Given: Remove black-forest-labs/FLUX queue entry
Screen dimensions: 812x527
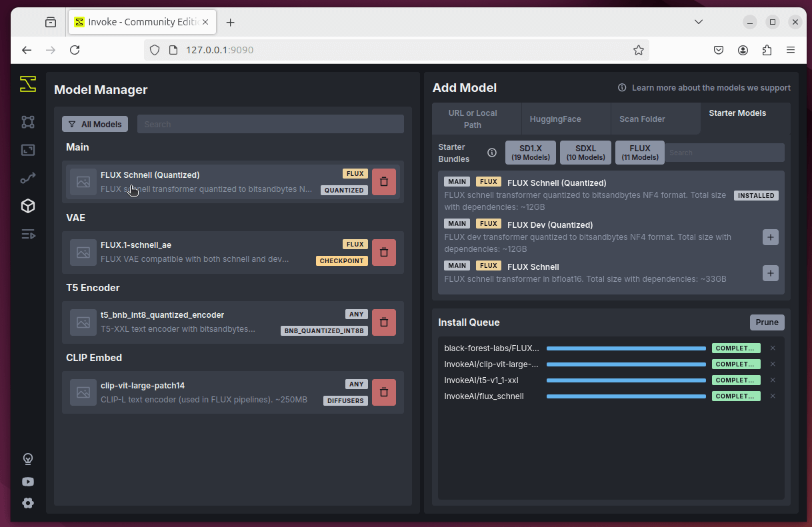Looking at the screenshot, I should [x=773, y=348].
